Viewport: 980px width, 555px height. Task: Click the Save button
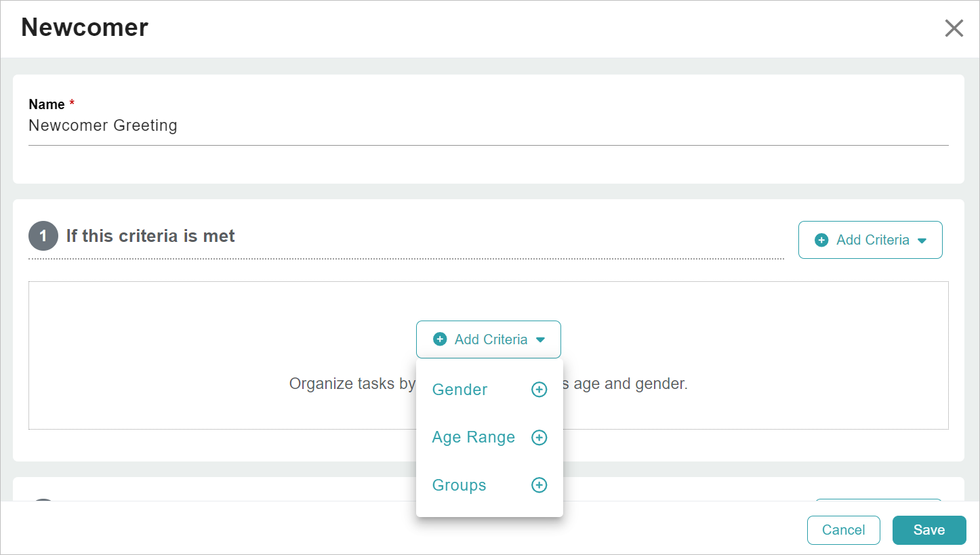(929, 530)
